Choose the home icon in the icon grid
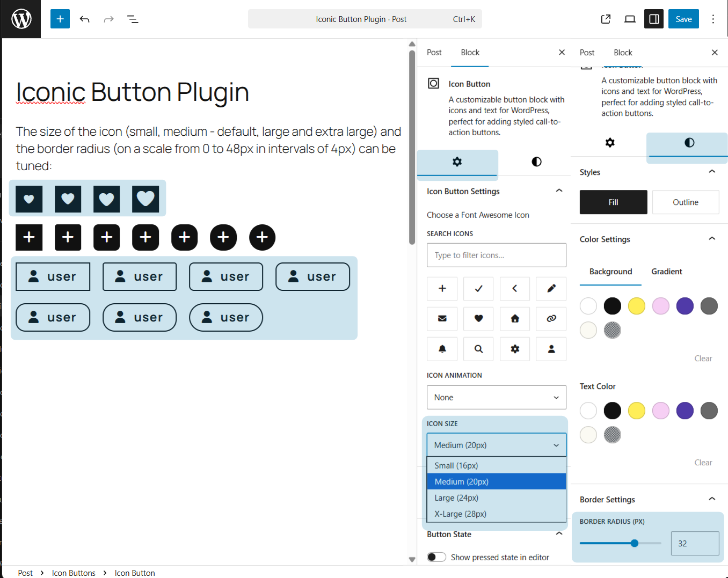 click(x=515, y=319)
